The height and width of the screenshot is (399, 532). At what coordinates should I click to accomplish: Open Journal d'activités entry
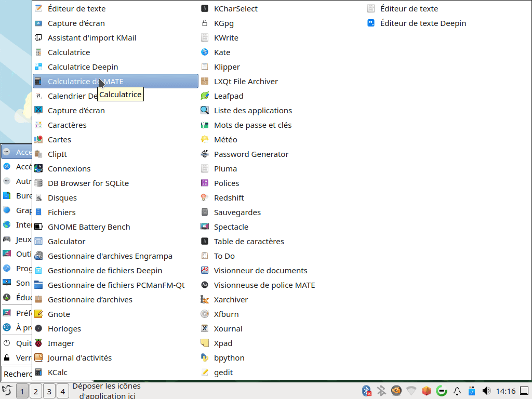[116, 357]
